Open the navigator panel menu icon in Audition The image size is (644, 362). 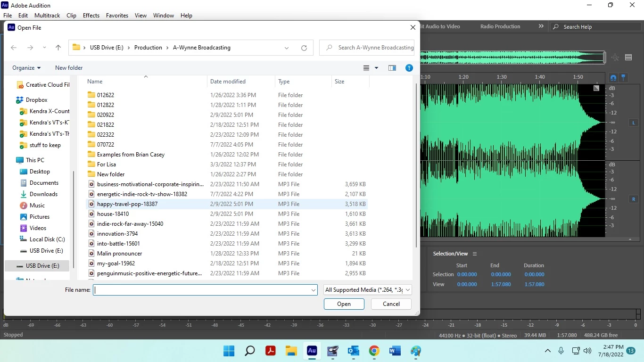(628, 58)
